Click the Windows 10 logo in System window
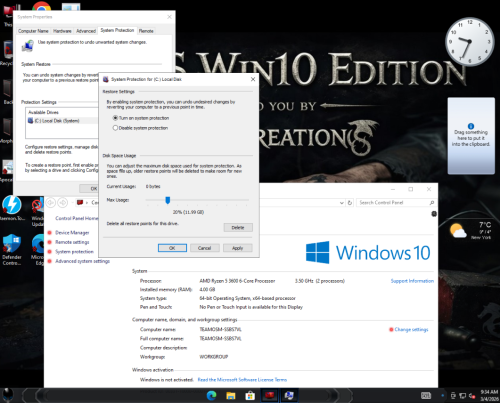 pos(368,252)
